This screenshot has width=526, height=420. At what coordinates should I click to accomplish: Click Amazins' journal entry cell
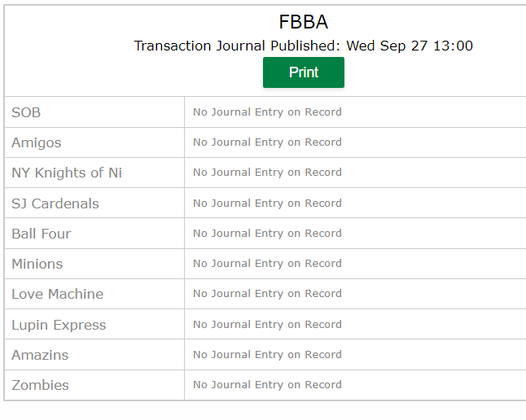coord(355,355)
